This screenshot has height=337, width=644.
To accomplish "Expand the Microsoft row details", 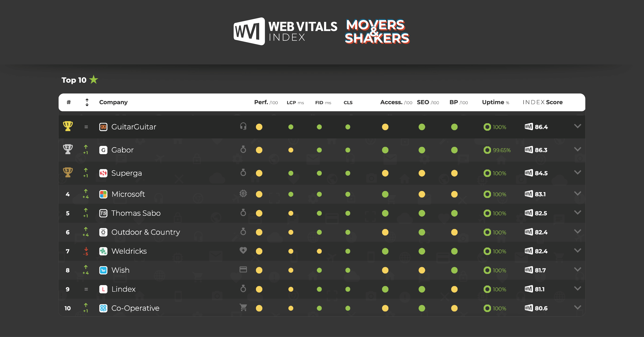I will tap(578, 193).
